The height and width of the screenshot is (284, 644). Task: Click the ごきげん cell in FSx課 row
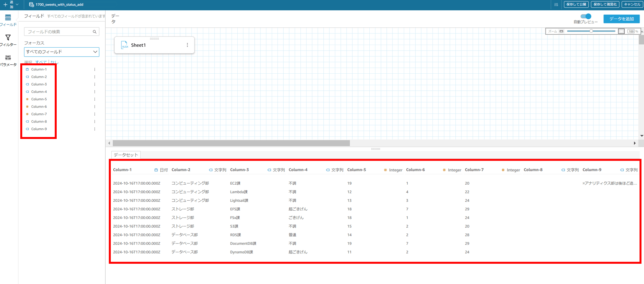point(296,218)
